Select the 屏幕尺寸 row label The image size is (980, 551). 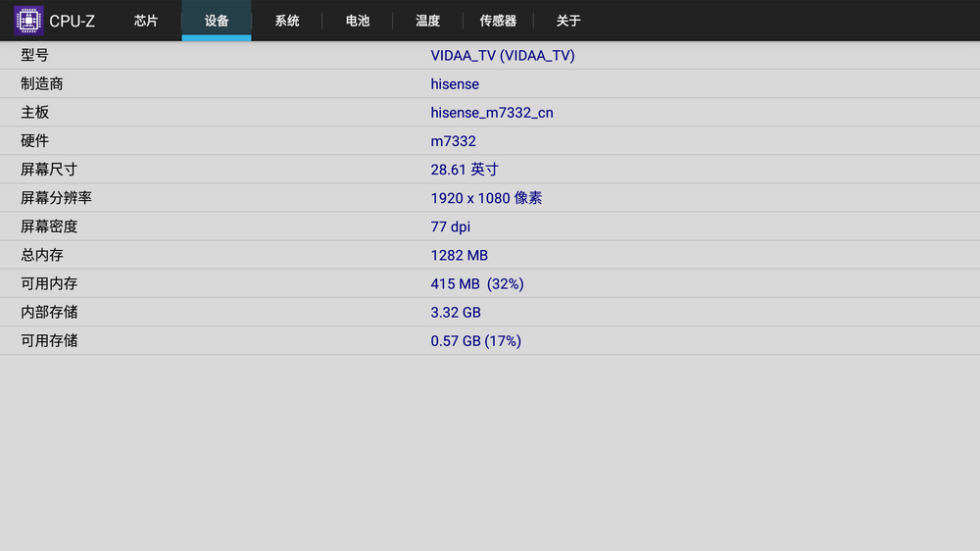[x=49, y=170]
